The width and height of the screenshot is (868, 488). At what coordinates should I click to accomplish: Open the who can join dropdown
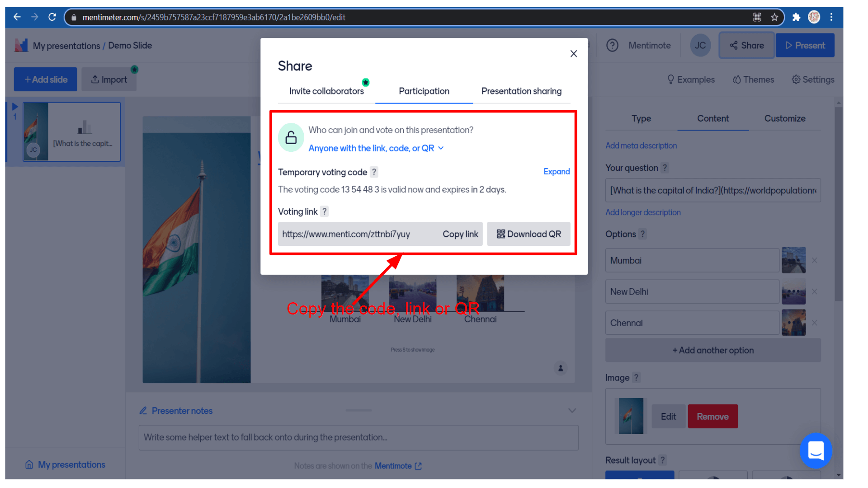377,148
